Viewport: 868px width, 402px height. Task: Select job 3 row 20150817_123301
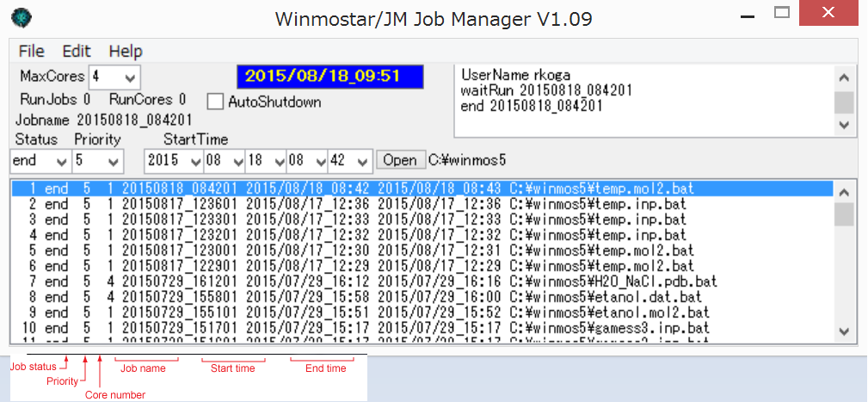pyautogui.click(x=422, y=220)
